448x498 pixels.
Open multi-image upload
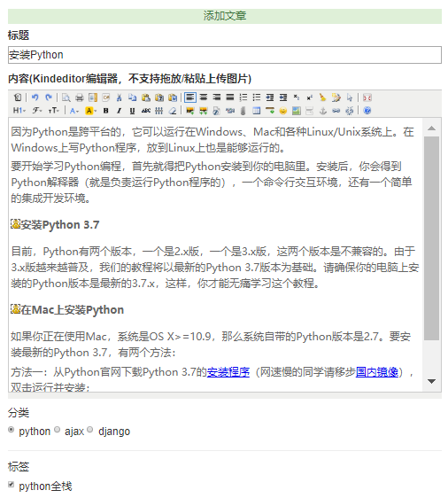(204, 111)
